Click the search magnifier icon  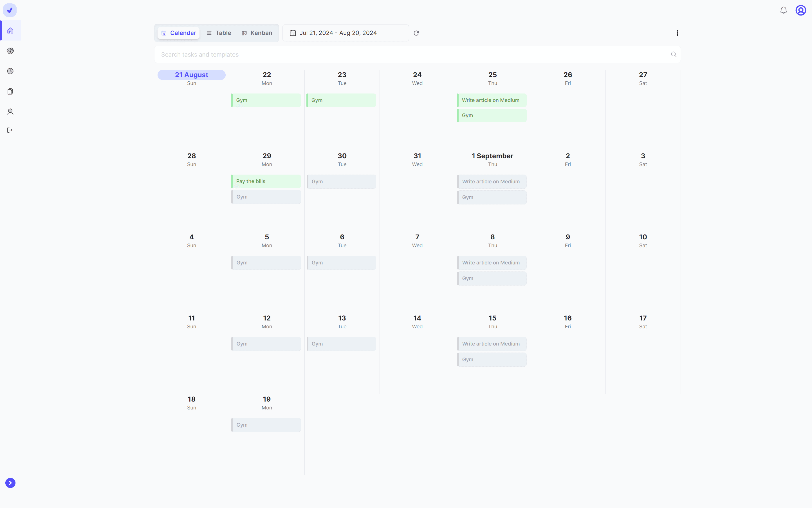673,54
